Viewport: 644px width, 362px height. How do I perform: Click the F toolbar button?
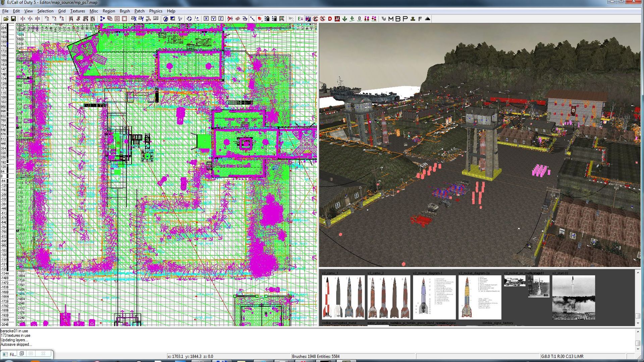click(x=420, y=19)
